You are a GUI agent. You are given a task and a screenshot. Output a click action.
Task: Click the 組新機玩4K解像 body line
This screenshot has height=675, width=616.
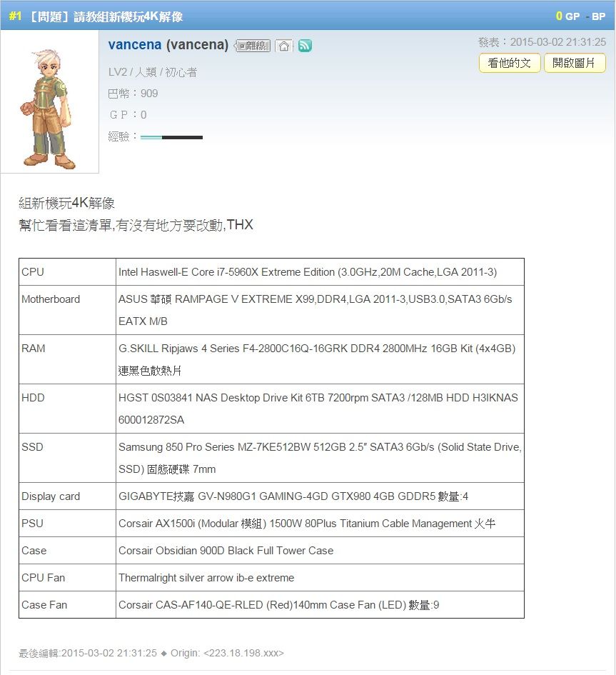pyautogui.click(x=66, y=203)
